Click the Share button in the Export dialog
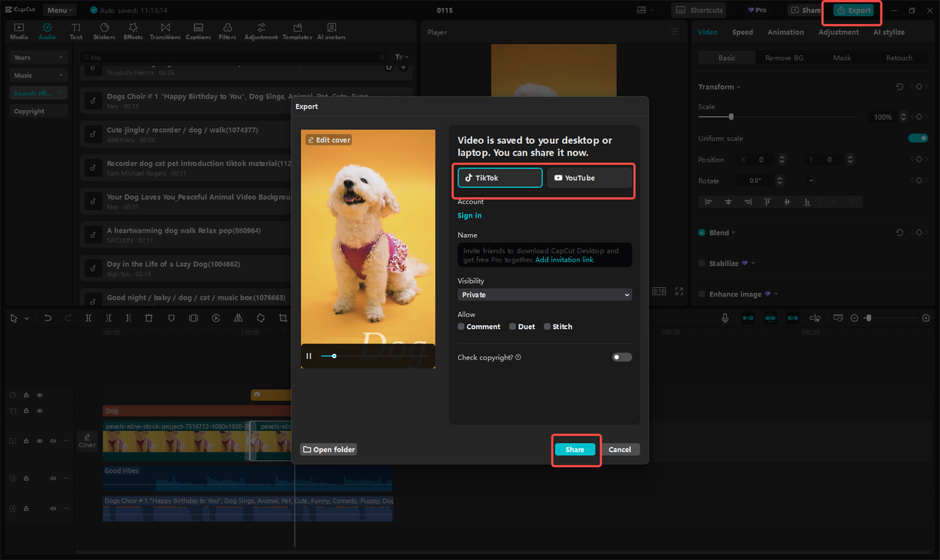This screenshot has width=940, height=560. [x=576, y=449]
